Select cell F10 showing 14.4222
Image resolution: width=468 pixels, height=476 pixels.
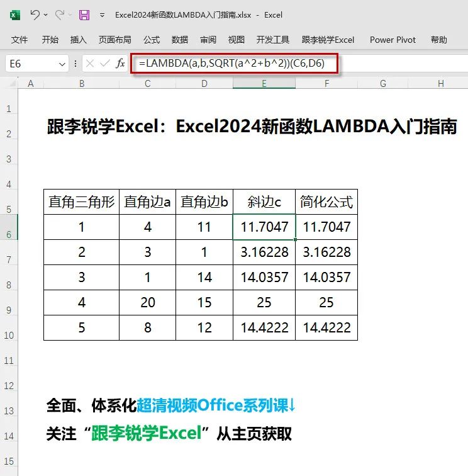[x=326, y=328]
